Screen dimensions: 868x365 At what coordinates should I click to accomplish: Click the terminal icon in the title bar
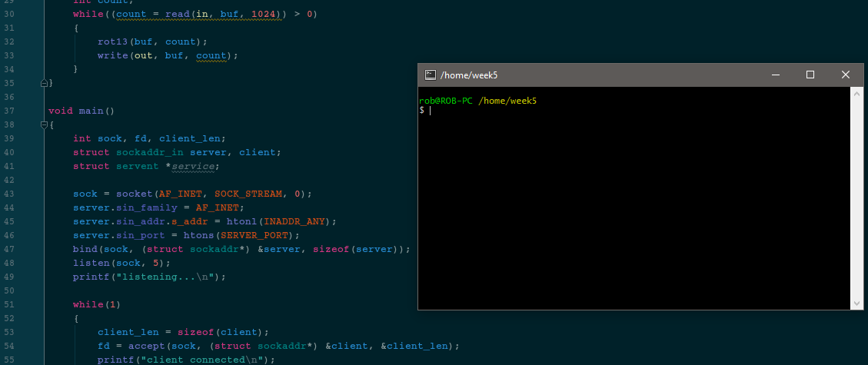click(430, 75)
